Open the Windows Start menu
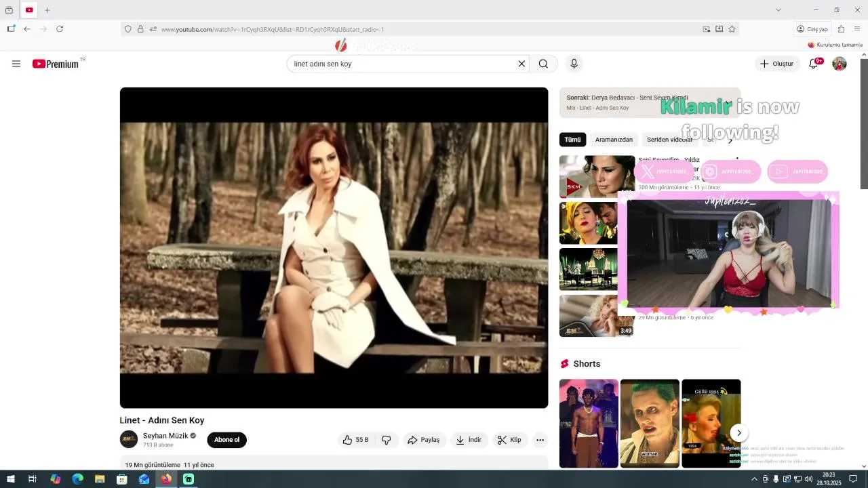The image size is (868, 488). pos(11,479)
